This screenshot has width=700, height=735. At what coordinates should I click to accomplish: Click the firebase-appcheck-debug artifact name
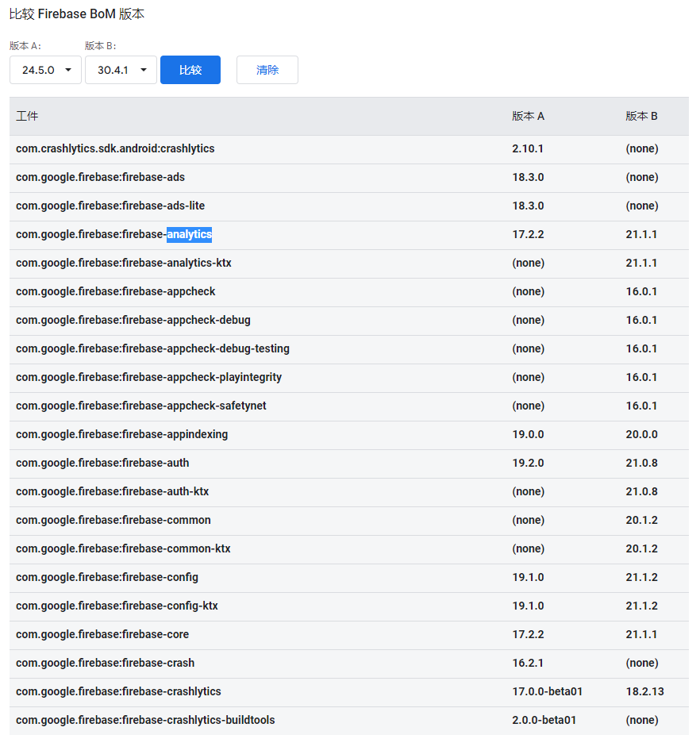coord(133,320)
